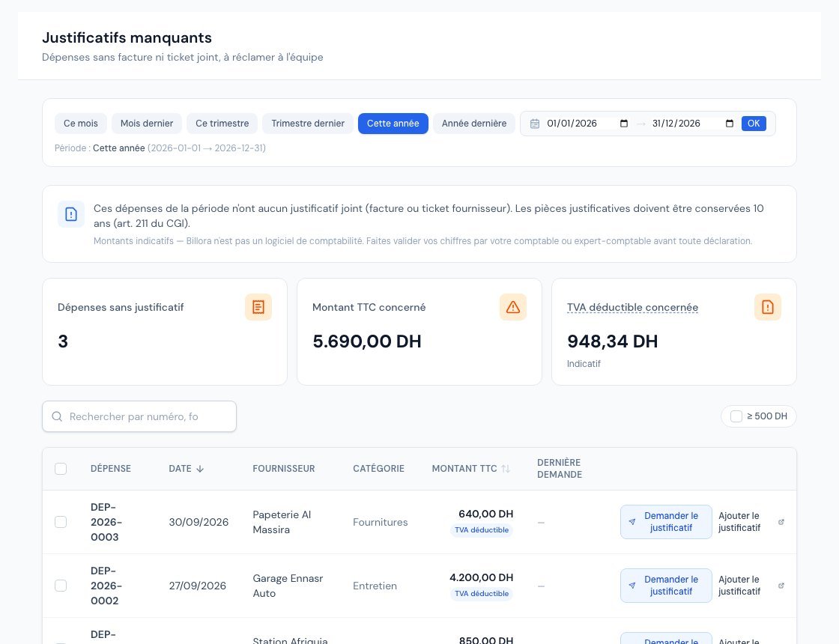Open external link icon for DEP-2026-0003 row

point(781,522)
